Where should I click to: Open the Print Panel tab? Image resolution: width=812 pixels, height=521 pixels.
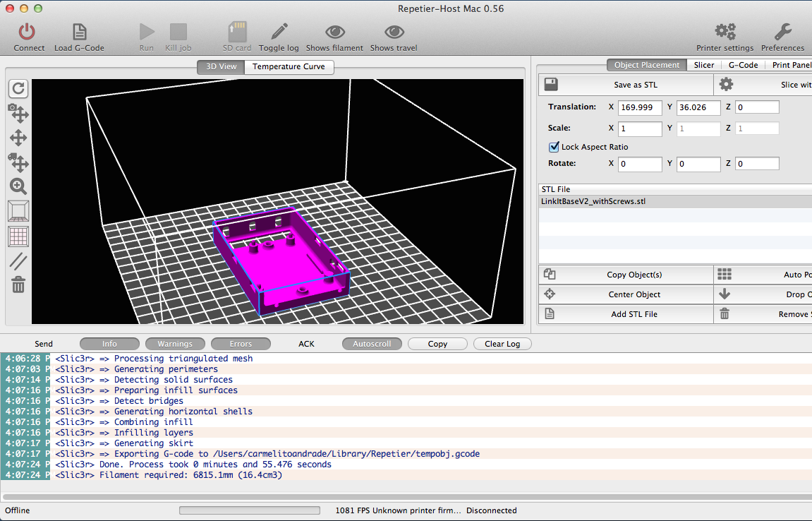789,65
